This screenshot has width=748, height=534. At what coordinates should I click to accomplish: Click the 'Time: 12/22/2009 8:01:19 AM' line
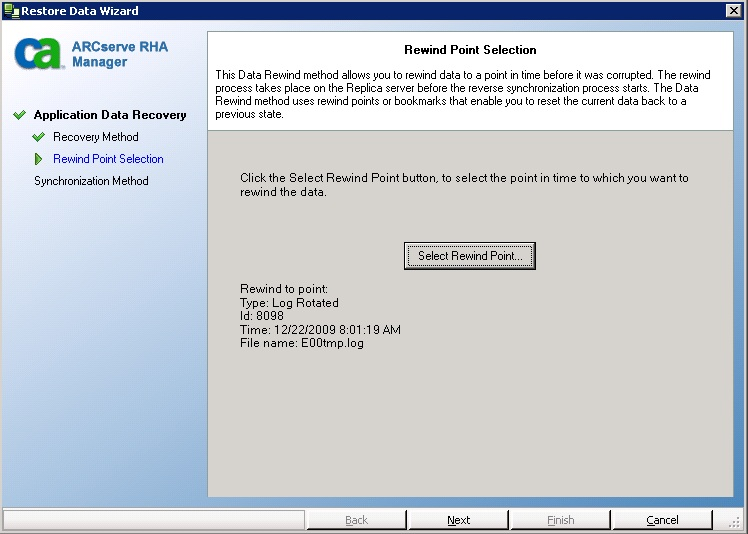click(x=320, y=329)
